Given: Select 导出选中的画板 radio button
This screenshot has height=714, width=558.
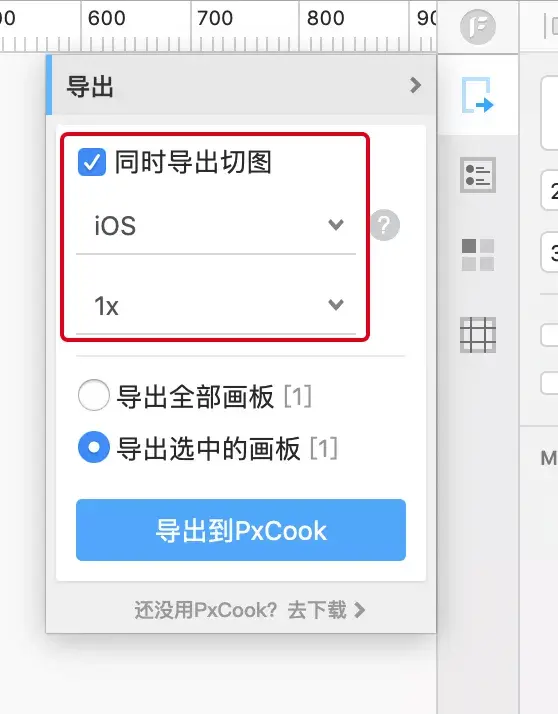Looking at the screenshot, I should pos(93,447).
